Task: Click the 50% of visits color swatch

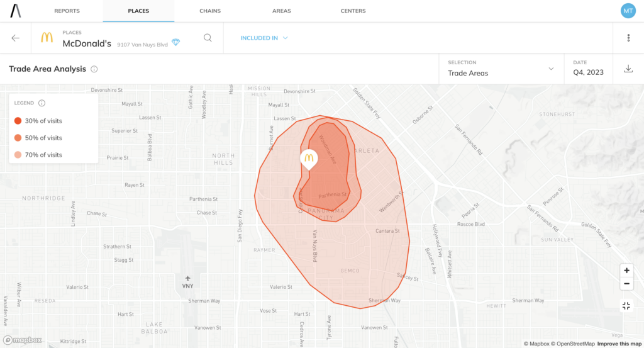Action: coord(18,138)
